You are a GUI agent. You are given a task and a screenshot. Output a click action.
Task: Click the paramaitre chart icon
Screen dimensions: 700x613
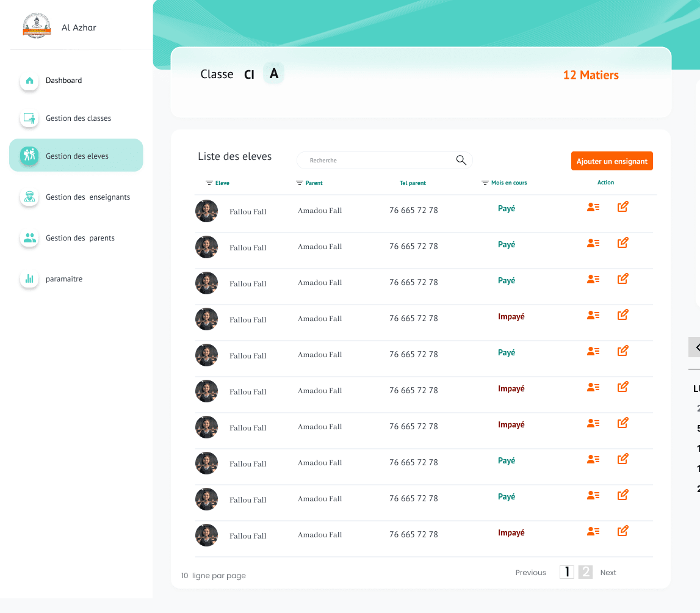pyautogui.click(x=29, y=279)
